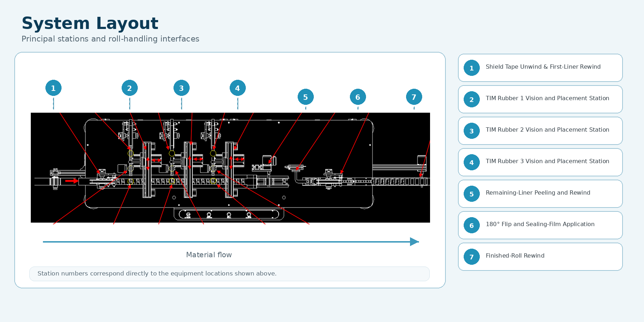The image size is (644, 322).
Task: Click subtitle 'Principal stations and roll-handling interfaces'
Action: pos(110,39)
